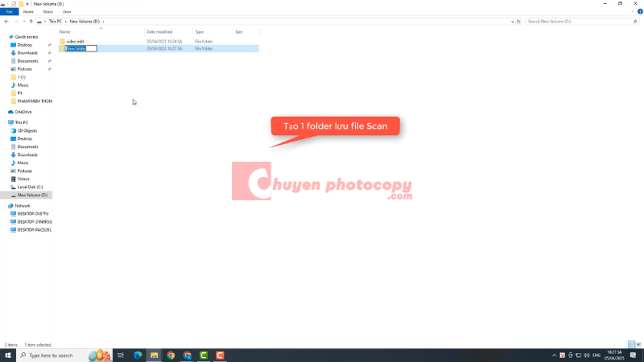The height and width of the screenshot is (362, 644).
Task: Launch Google Chrome from the taskbar
Action: pos(171,356)
